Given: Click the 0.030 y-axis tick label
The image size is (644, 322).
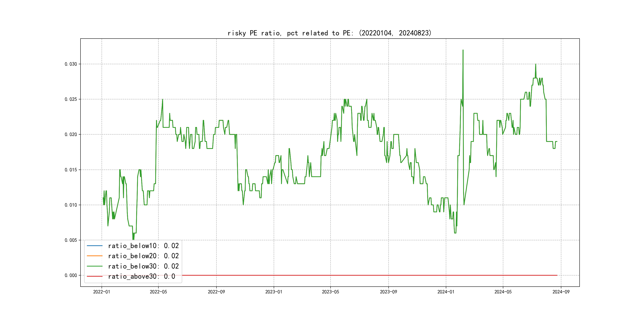Looking at the screenshot, I should (71, 64).
